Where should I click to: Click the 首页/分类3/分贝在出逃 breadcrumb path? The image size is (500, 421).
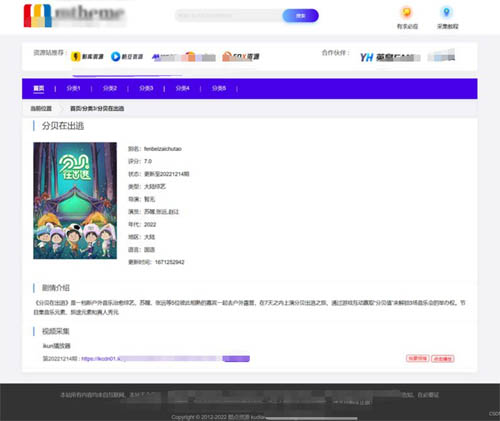(97, 108)
